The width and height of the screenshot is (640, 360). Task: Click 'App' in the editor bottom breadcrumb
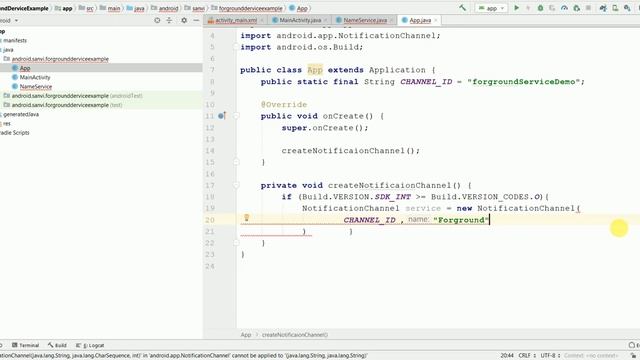(246, 335)
